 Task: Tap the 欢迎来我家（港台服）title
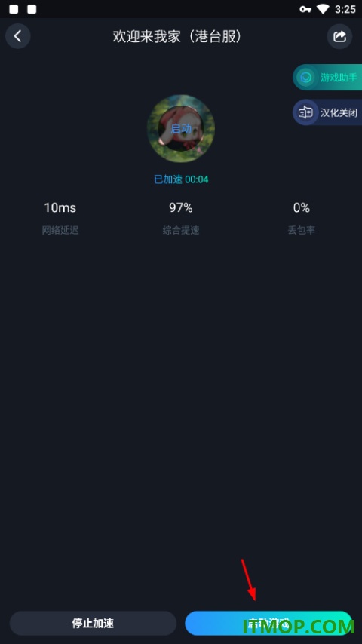(176, 36)
